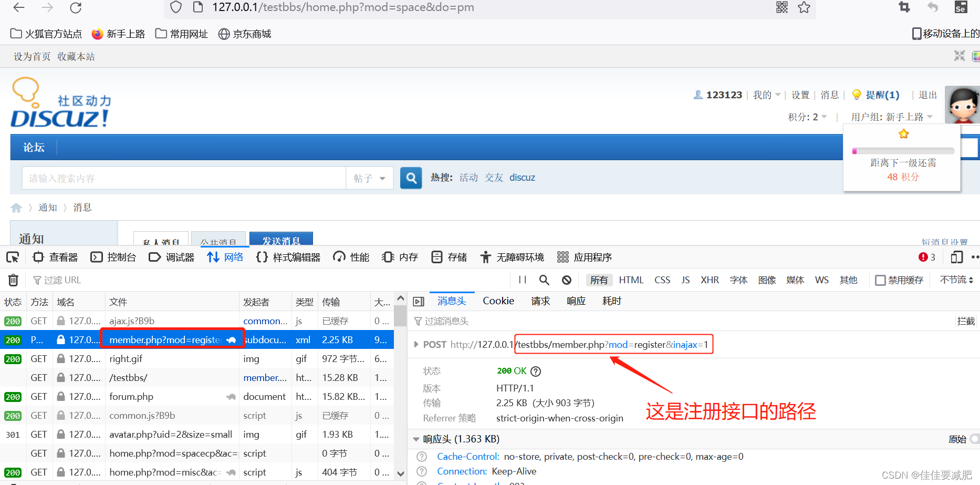The image size is (980, 485).
Task: Click the 过滤 URL input field
Action: click(x=63, y=280)
